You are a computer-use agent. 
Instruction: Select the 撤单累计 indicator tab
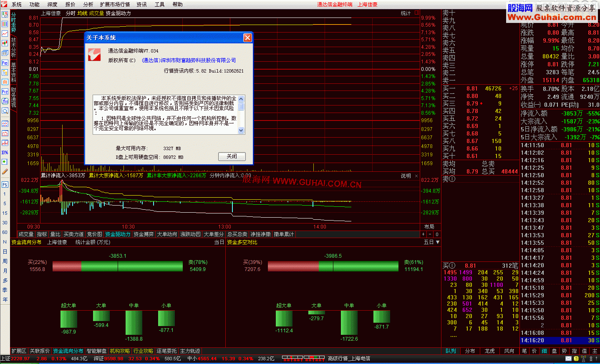point(284,234)
